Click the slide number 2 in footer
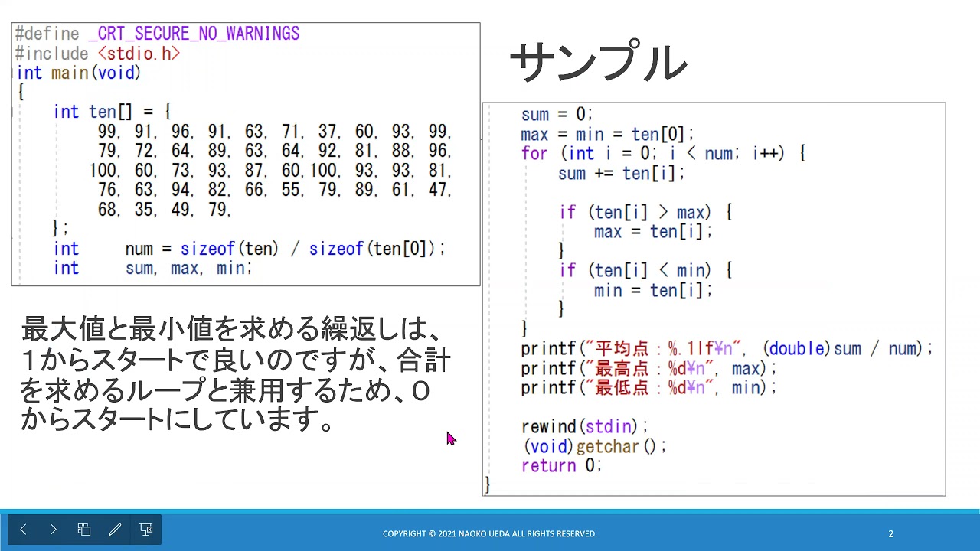 tap(890, 534)
